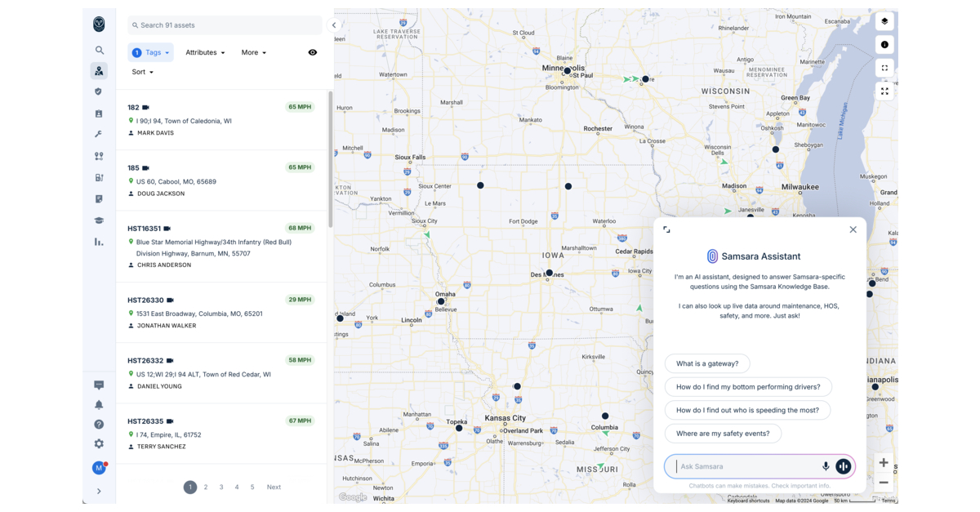Open the Attributes dropdown
This screenshot has width=980, height=512.
[205, 52]
